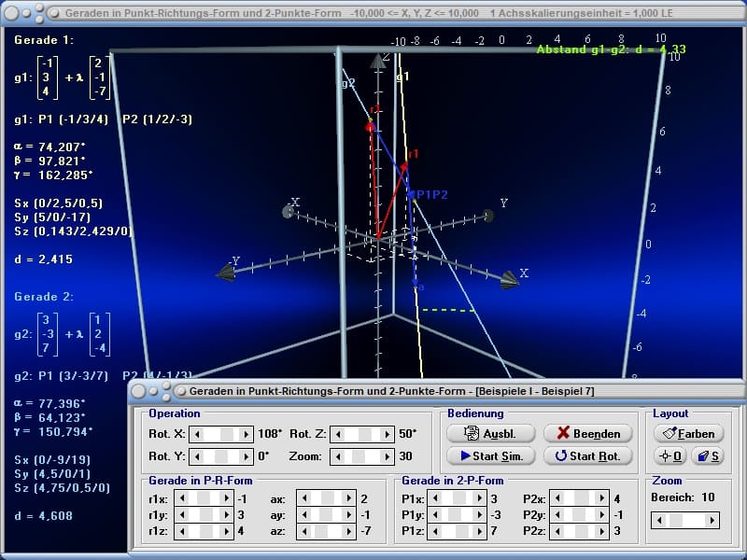The image size is (747, 560).
Task: Click the first Beispiele dialog control button
Action: pyautogui.click(x=138, y=391)
